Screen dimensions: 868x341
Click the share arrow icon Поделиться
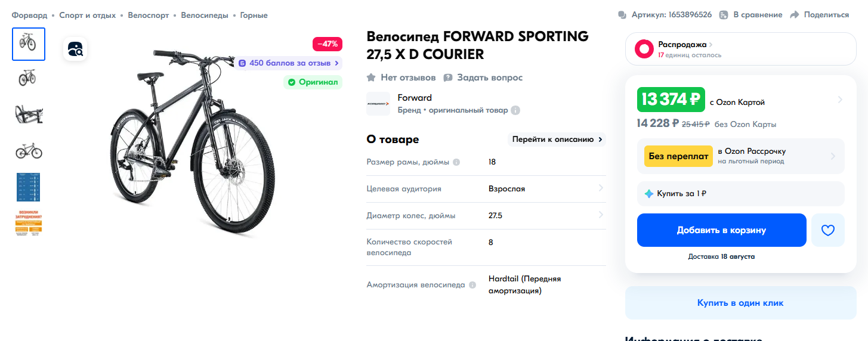coord(794,15)
